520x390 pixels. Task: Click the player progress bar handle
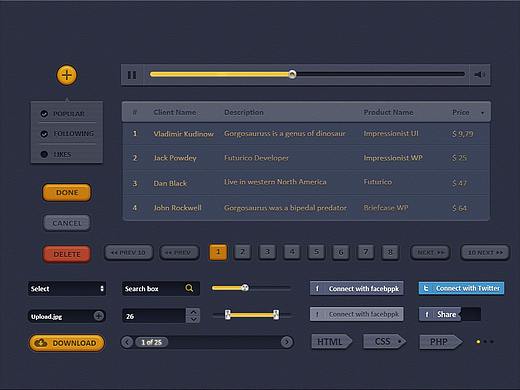pos(292,74)
